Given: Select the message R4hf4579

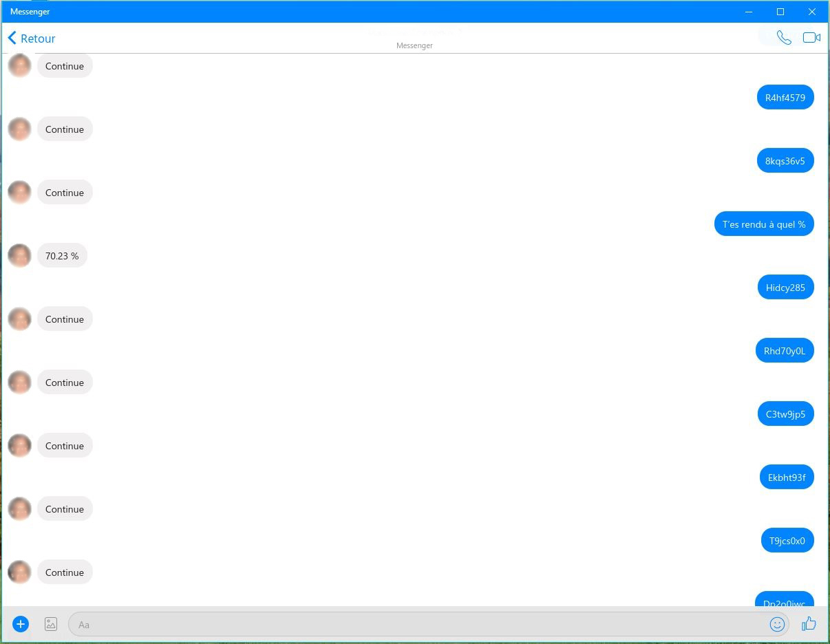Looking at the screenshot, I should 785,98.
